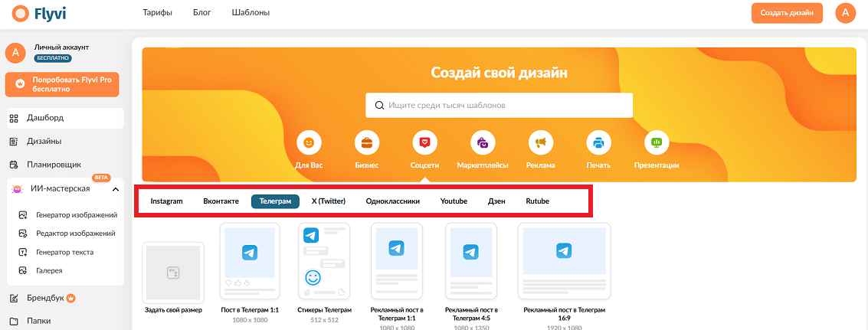868x330 pixels.
Task: Select the Презентации chart category icon
Action: pyautogui.click(x=657, y=143)
